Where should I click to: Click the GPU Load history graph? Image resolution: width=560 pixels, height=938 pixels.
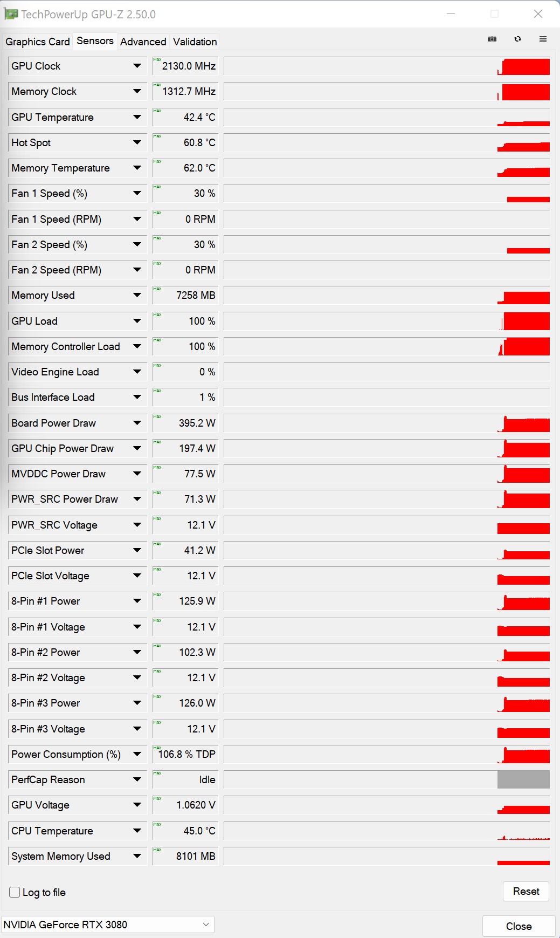[386, 321]
